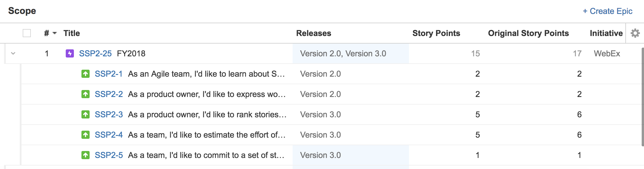Open the SSP2-3 issue link
The image size is (644, 169).
pyautogui.click(x=109, y=114)
